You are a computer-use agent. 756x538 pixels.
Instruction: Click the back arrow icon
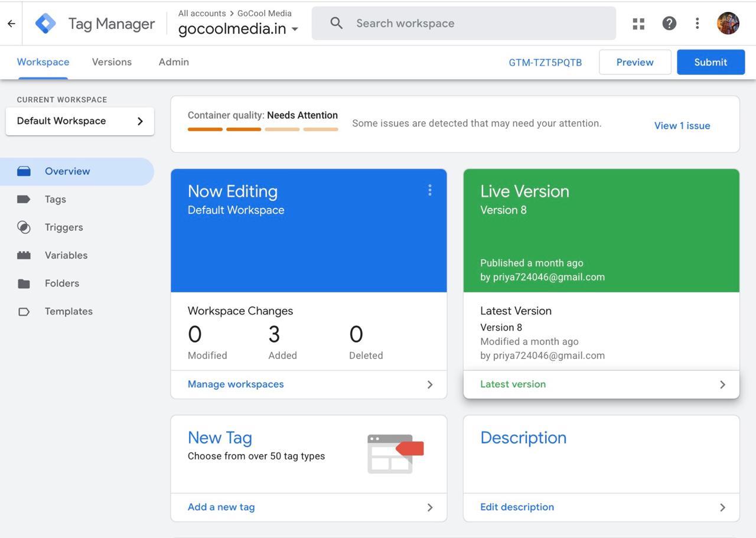[11, 24]
